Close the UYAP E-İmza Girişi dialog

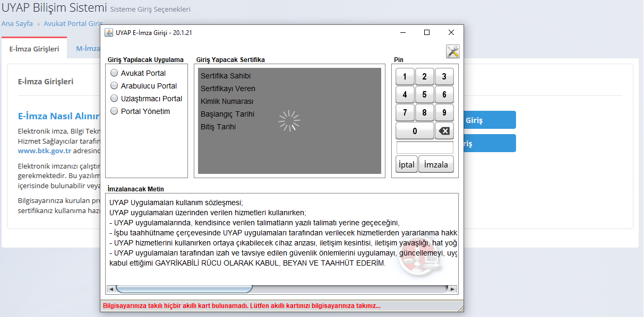coord(451,32)
